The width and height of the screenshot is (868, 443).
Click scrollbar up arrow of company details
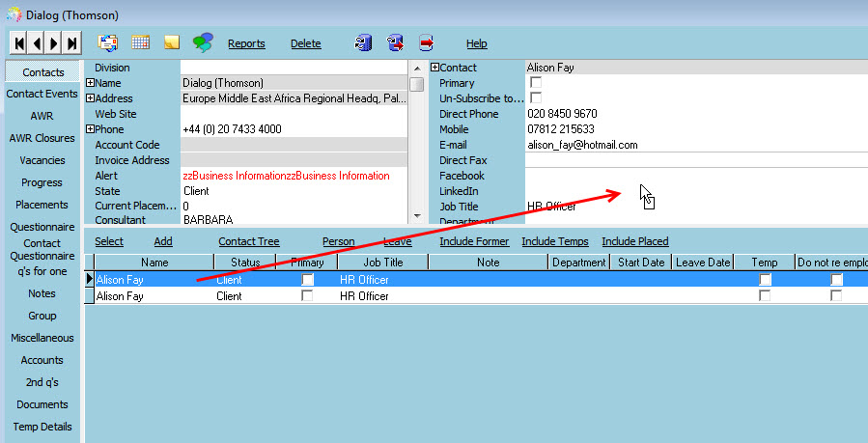(x=417, y=69)
